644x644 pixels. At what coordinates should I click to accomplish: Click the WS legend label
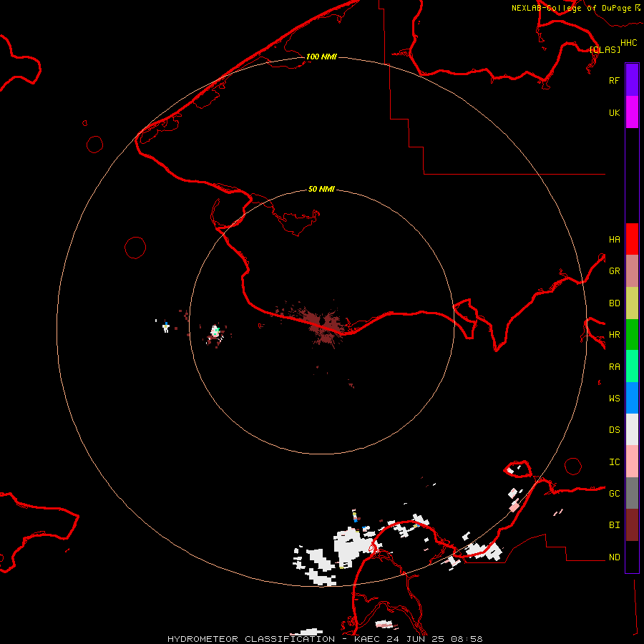pos(614,399)
